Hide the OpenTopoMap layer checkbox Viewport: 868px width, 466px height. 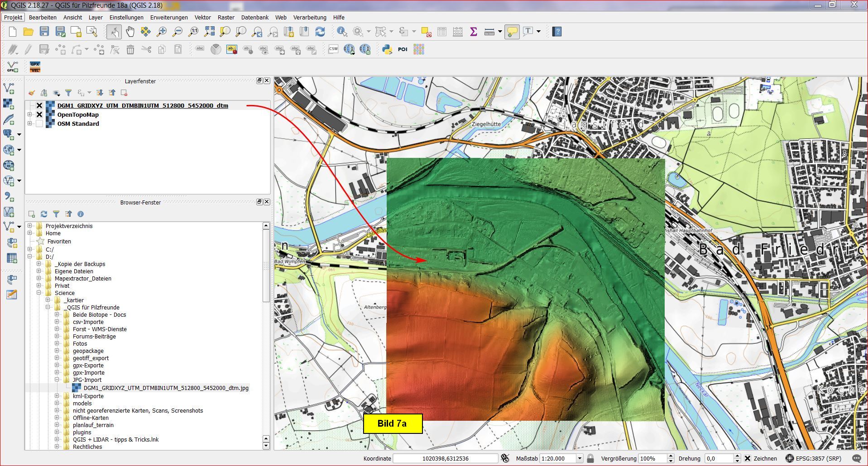pos(39,114)
